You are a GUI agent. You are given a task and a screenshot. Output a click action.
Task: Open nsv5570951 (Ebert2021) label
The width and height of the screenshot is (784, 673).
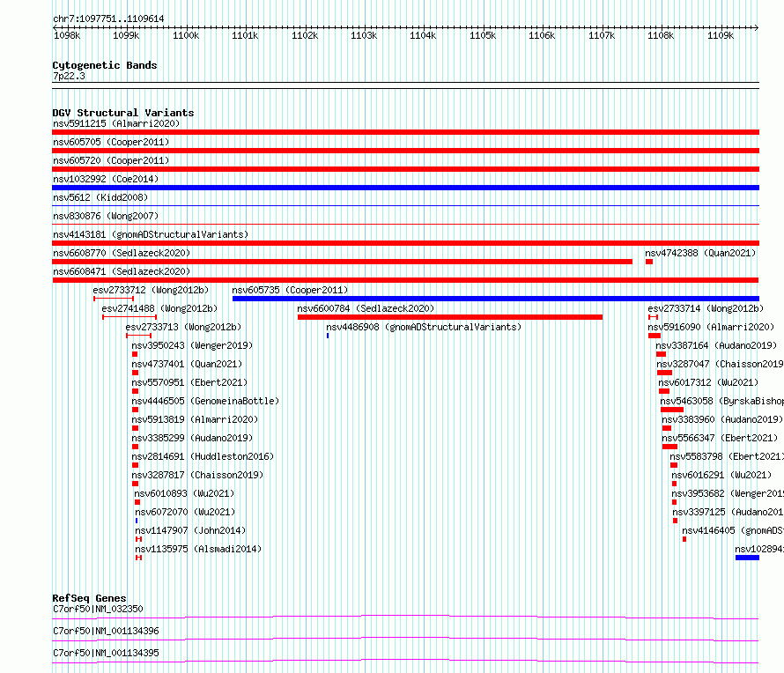coord(189,382)
